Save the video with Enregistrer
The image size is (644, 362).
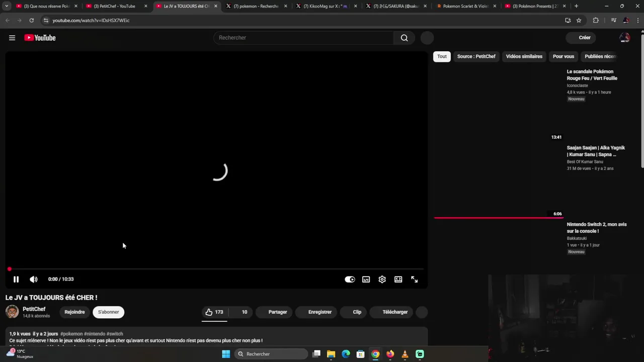pyautogui.click(x=315, y=312)
